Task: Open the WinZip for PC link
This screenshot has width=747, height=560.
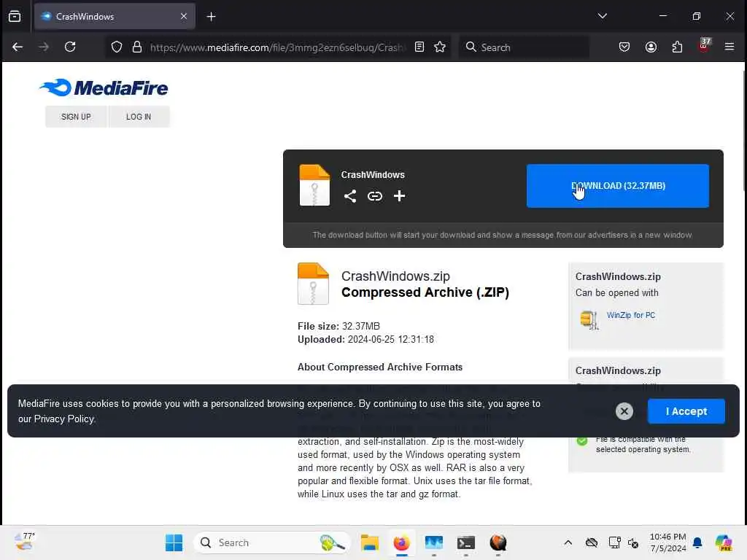Action: point(631,315)
